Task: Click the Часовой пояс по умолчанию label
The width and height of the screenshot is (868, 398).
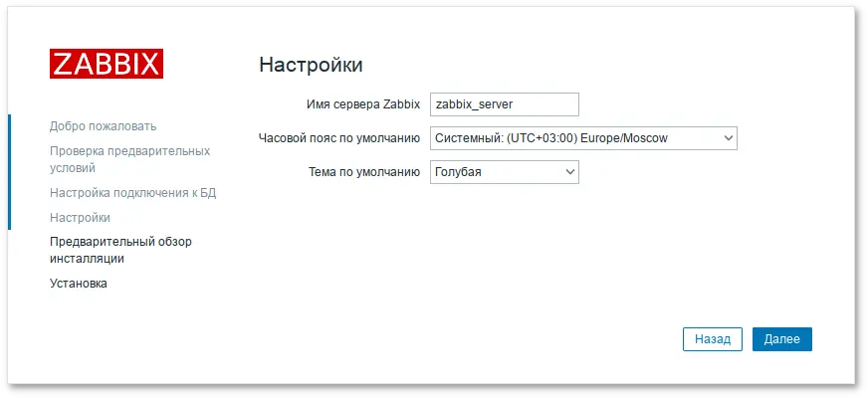Action: click(339, 138)
